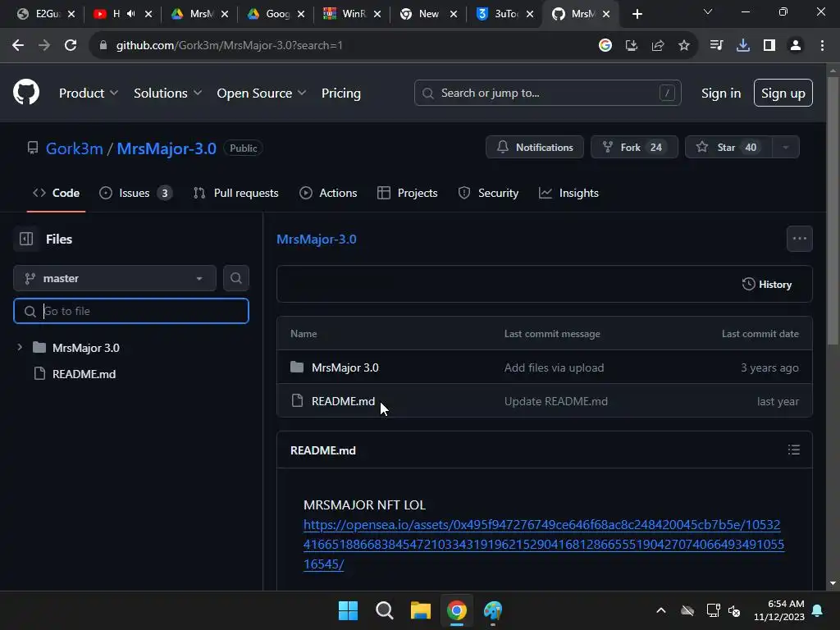Collapse the Files side panel icon

pos(26,239)
